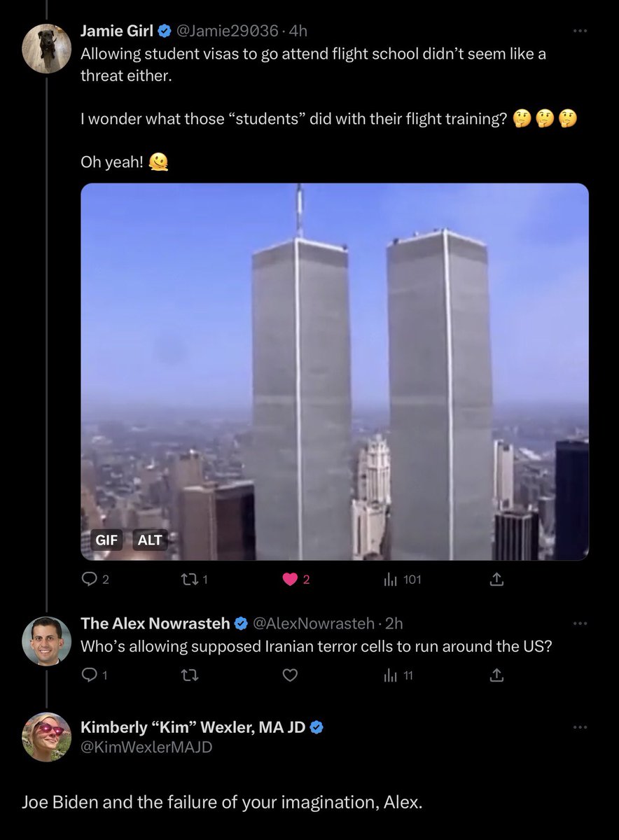The width and height of the screenshot is (619, 840).
Task: Unlike Jamie Girl's tweet with pink heart
Action: click(295, 580)
